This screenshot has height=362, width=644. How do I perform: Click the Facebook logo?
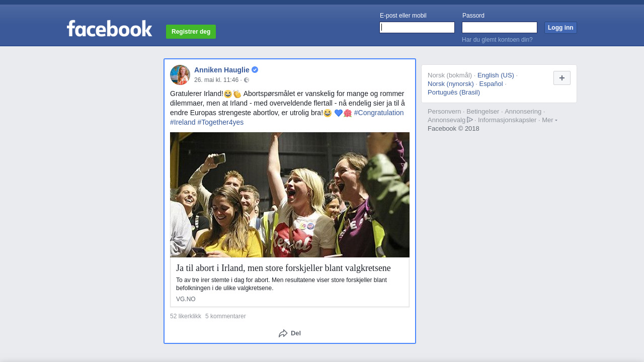click(x=109, y=29)
